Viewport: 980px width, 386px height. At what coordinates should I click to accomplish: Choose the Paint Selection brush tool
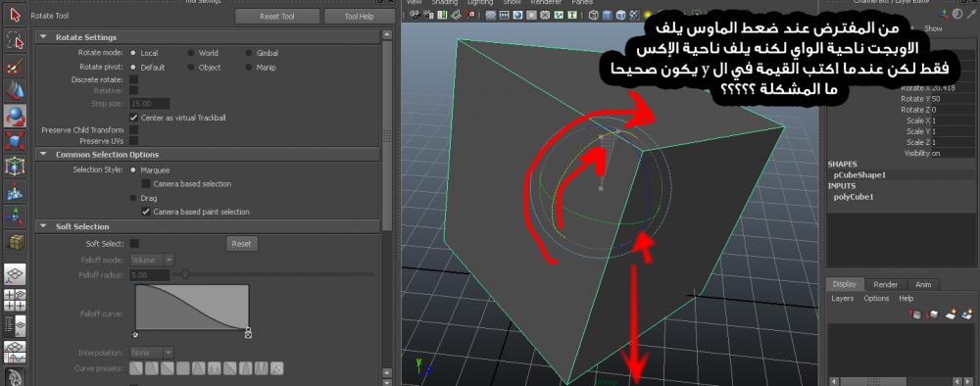coord(15,67)
